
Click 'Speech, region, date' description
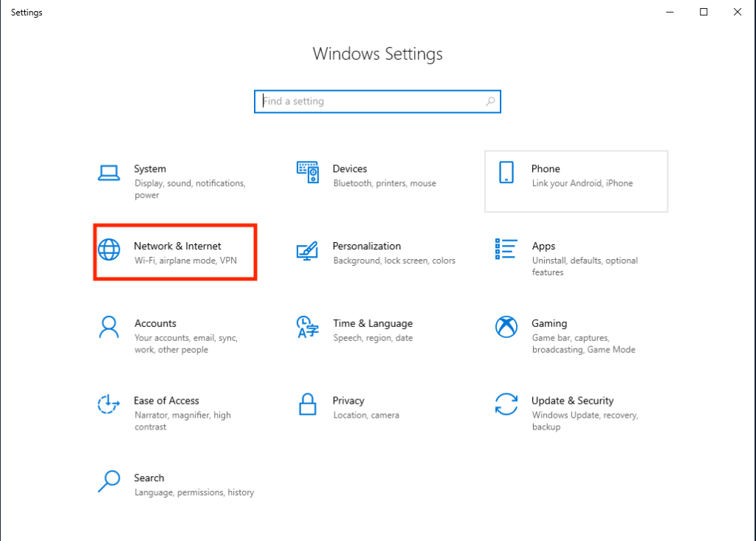pos(373,338)
